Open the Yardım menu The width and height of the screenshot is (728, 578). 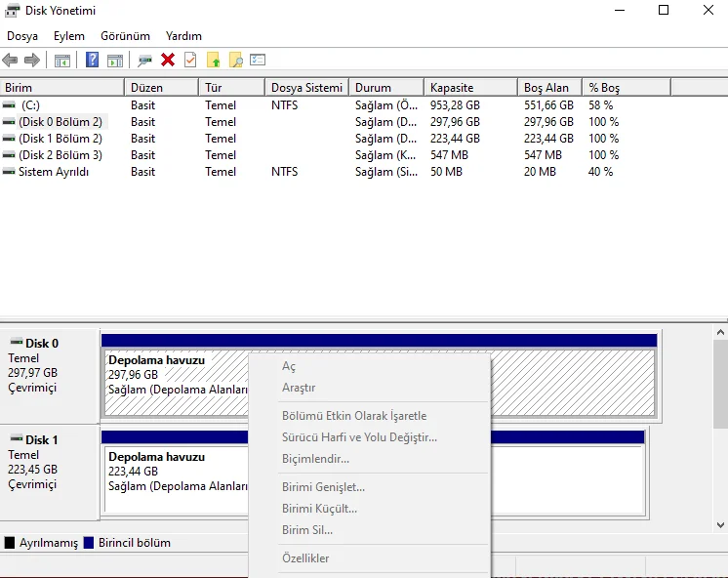(x=183, y=36)
